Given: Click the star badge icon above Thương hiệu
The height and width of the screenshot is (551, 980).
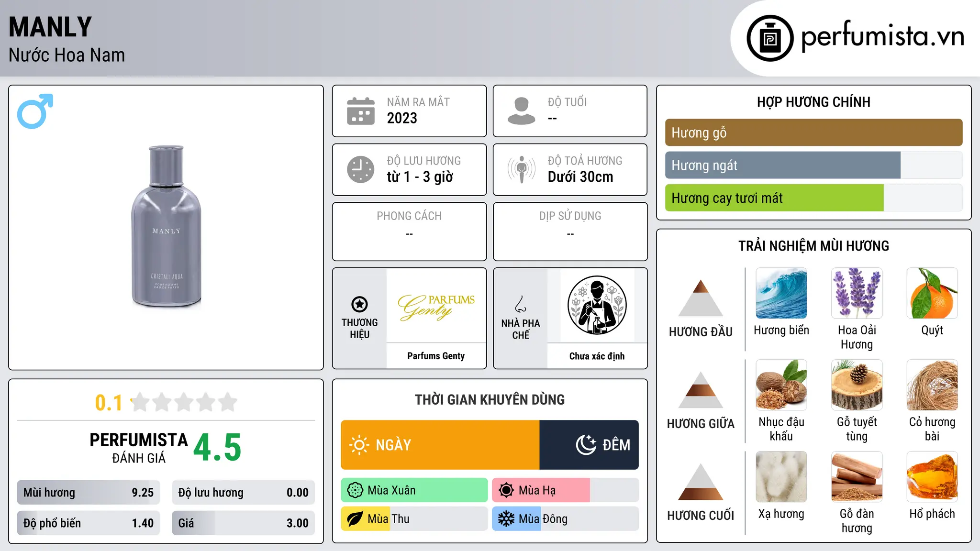Looking at the screenshot, I should click(359, 304).
